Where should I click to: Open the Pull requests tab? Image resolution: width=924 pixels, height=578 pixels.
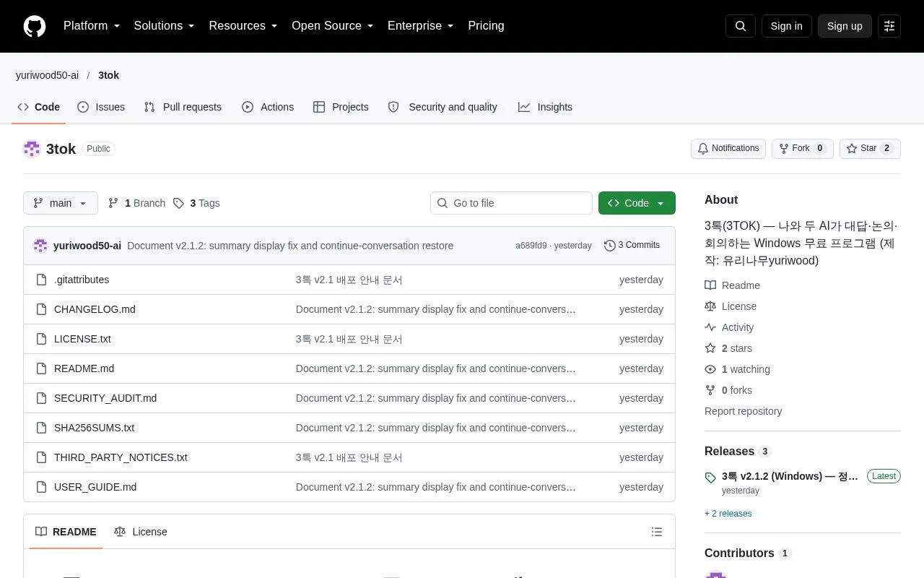click(x=183, y=107)
